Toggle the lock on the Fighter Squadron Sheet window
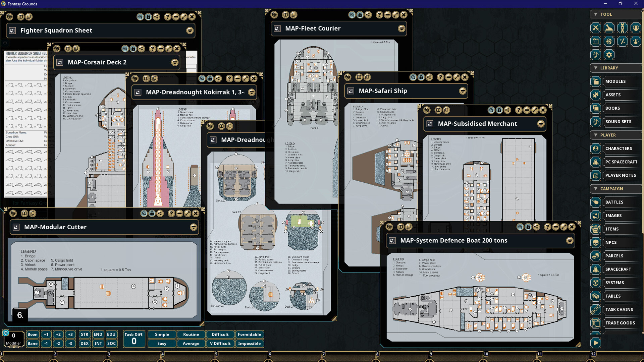 click(x=148, y=17)
